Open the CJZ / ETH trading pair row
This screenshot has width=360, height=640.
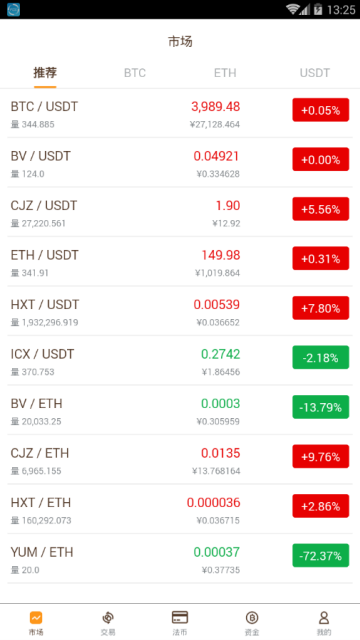[180, 460]
